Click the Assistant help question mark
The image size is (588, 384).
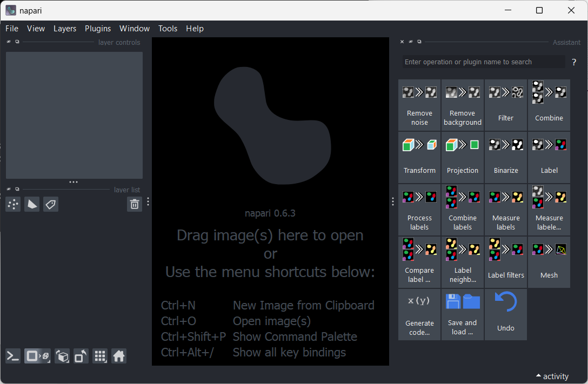point(574,62)
